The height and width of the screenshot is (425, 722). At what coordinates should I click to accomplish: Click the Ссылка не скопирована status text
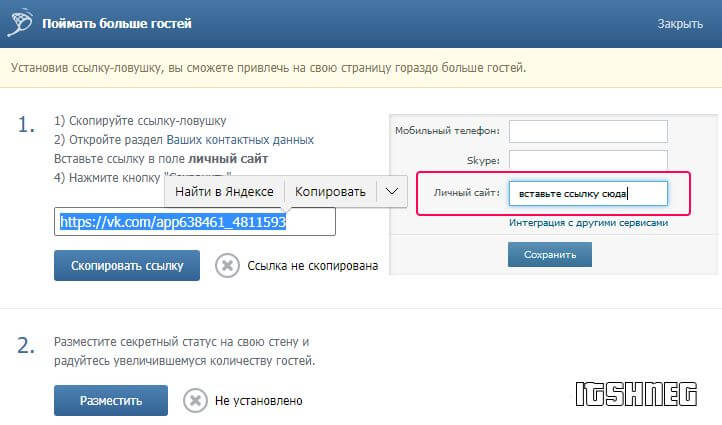[313, 266]
